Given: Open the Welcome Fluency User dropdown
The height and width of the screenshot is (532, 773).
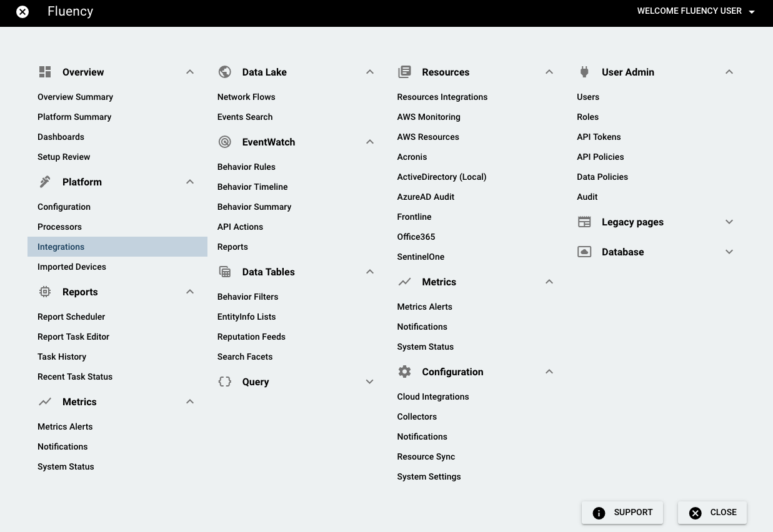Looking at the screenshot, I should pyautogui.click(x=696, y=11).
